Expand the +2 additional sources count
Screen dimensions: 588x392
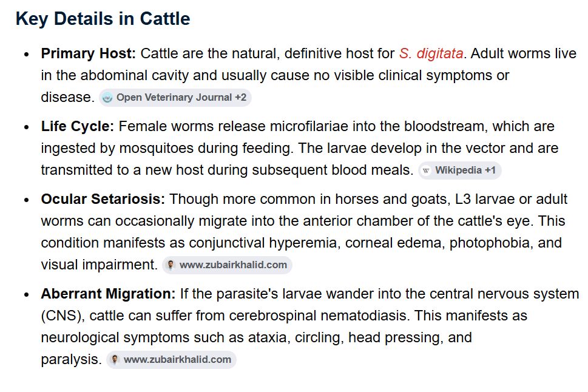241,98
